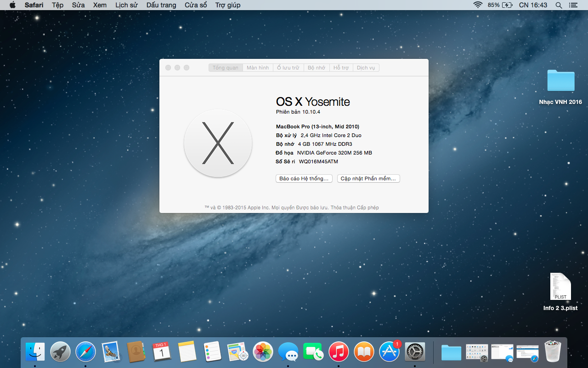Open the Dấu trang menu
Screen dimensions: 588x368
coord(161,5)
